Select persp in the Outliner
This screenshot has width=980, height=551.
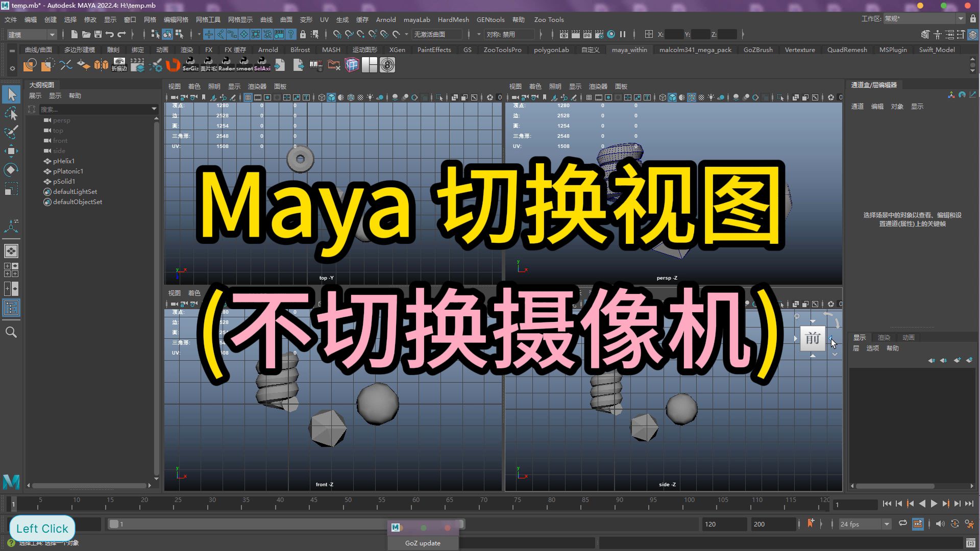click(x=63, y=120)
